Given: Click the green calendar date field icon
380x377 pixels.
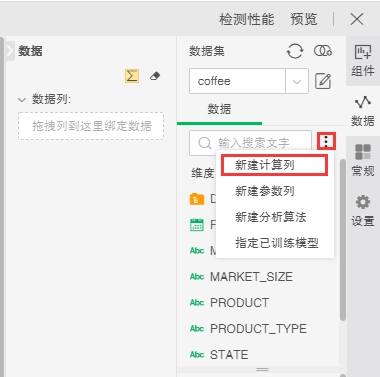Looking at the screenshot, I should [197, 225].
